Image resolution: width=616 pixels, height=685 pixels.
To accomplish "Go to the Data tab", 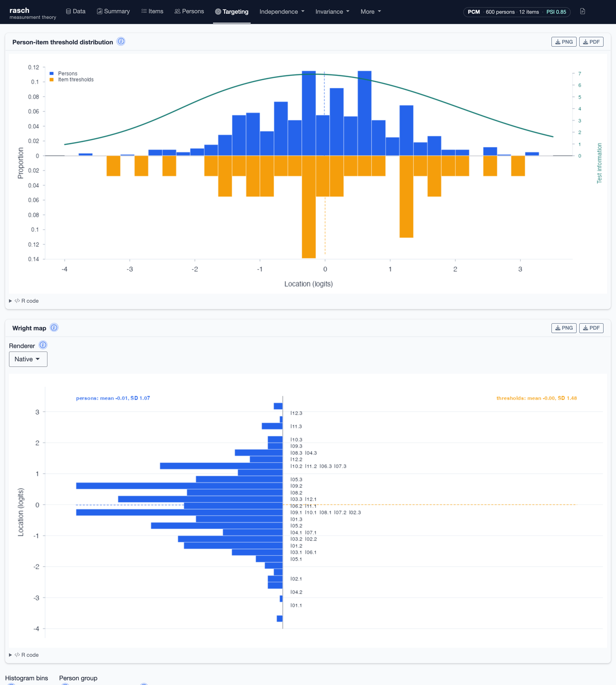I will tap(76, 12).
